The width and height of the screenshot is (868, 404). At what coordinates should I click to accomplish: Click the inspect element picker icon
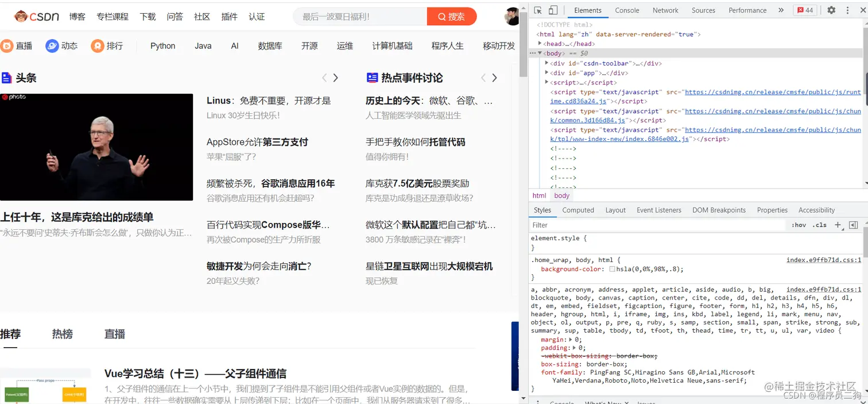[x=538, y=10]
